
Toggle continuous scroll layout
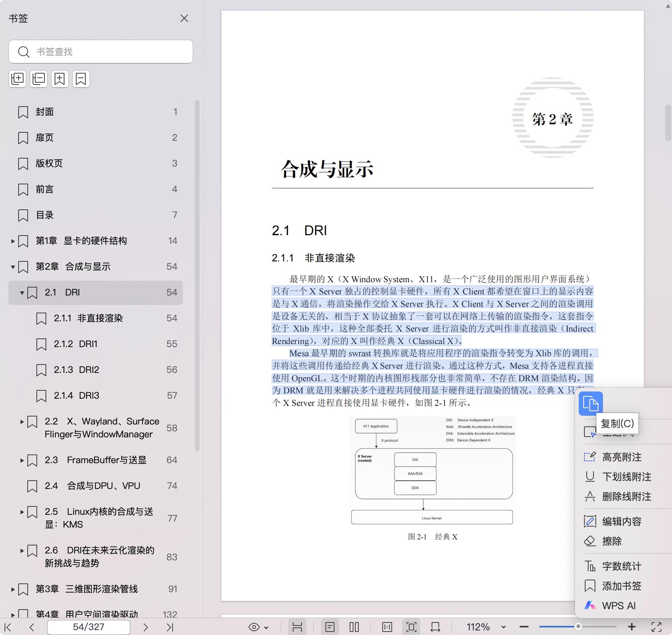pos(298,627)
